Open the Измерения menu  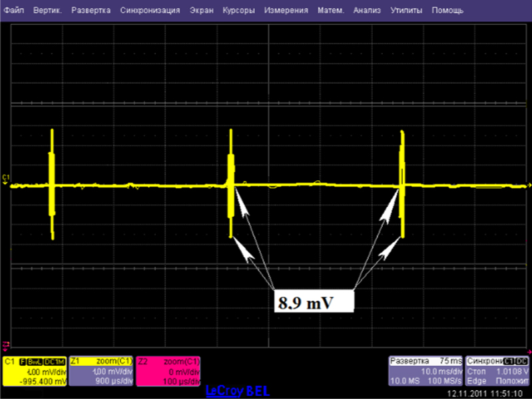tap(286, 11)
